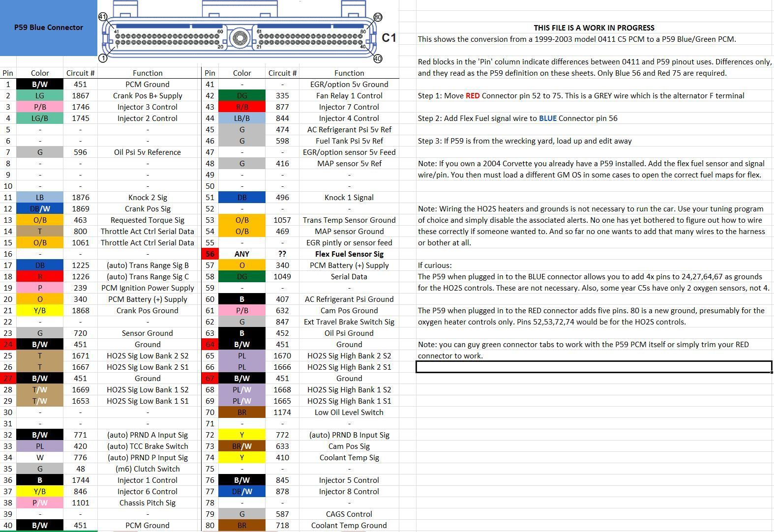Click the red pin 24 cell

pyautogui.click(x=8, y=345)
